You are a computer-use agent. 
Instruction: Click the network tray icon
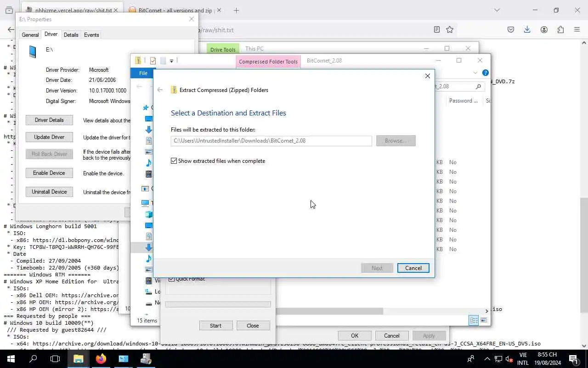tap(498, 359)
